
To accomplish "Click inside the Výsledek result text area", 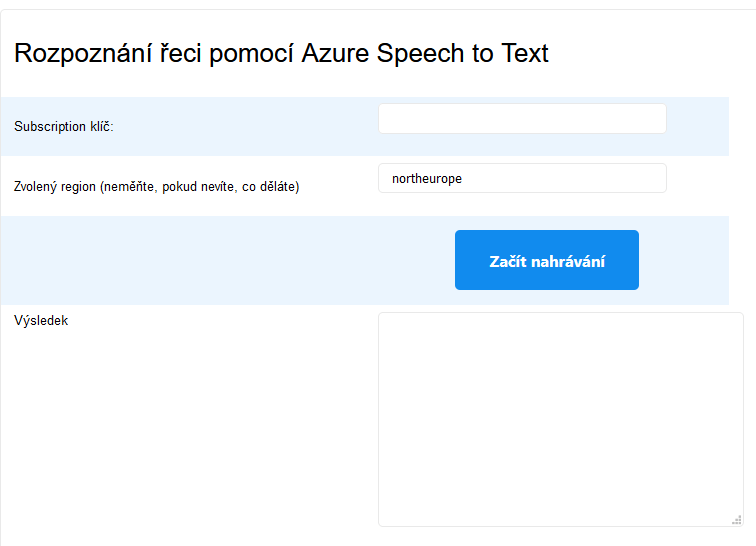I will (x=560, y=418).
